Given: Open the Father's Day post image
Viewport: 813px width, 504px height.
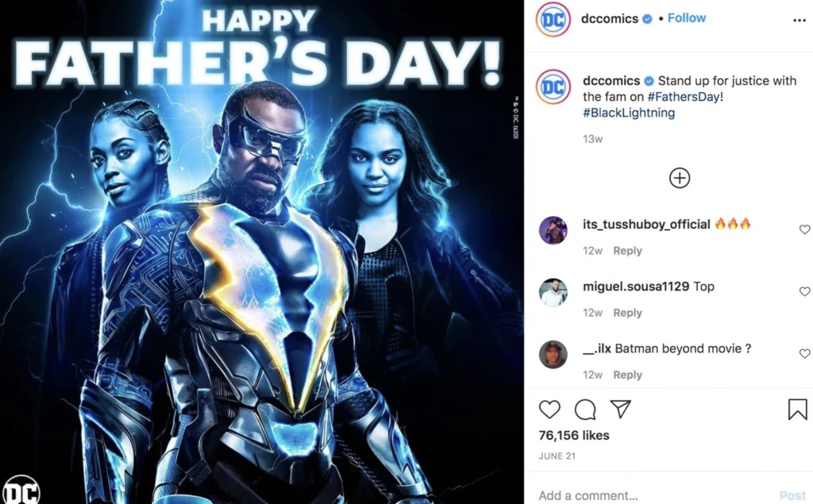Looking at the screenshot, I should click(x=262, y=252).
